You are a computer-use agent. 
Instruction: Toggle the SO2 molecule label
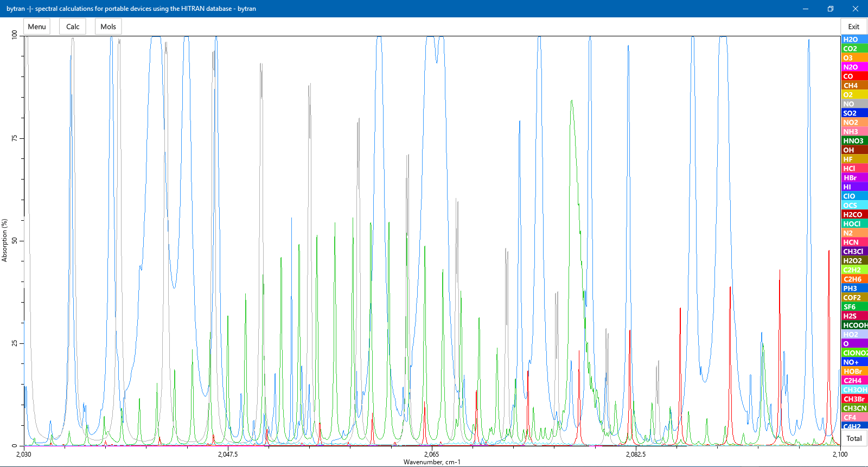[854, 113]
